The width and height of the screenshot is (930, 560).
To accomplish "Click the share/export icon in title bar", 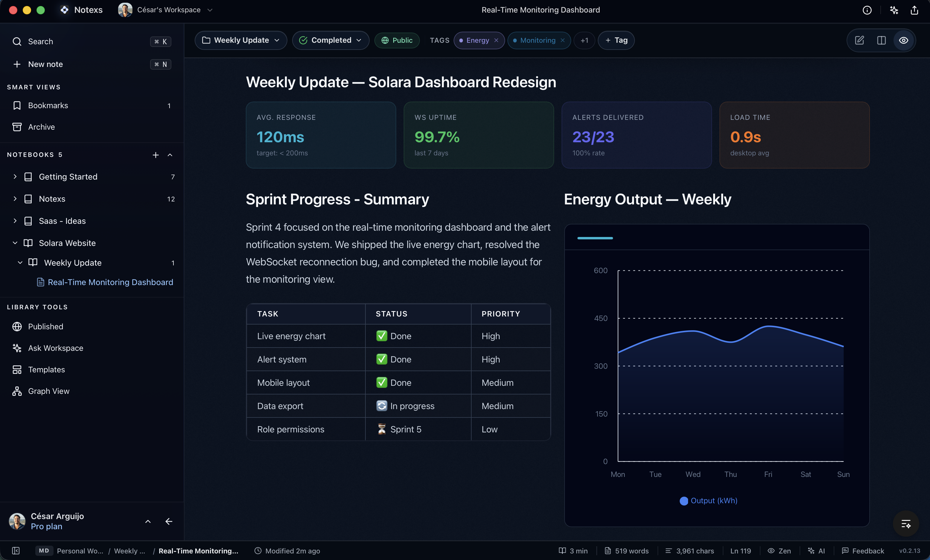I will [914, 10].
